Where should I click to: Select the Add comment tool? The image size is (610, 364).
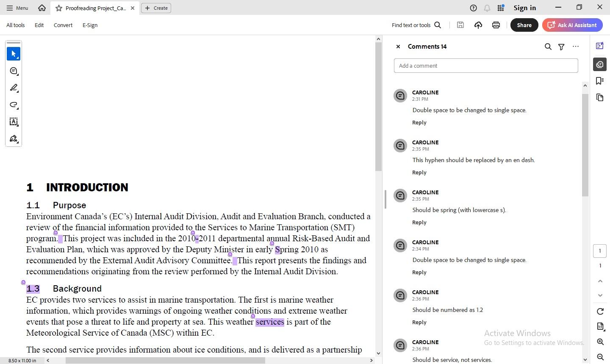(14, 71)
